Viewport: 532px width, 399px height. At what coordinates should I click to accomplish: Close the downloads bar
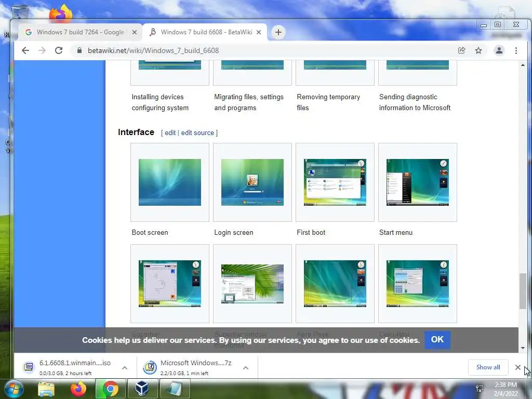pyautogui.click(x=518, y=367)
